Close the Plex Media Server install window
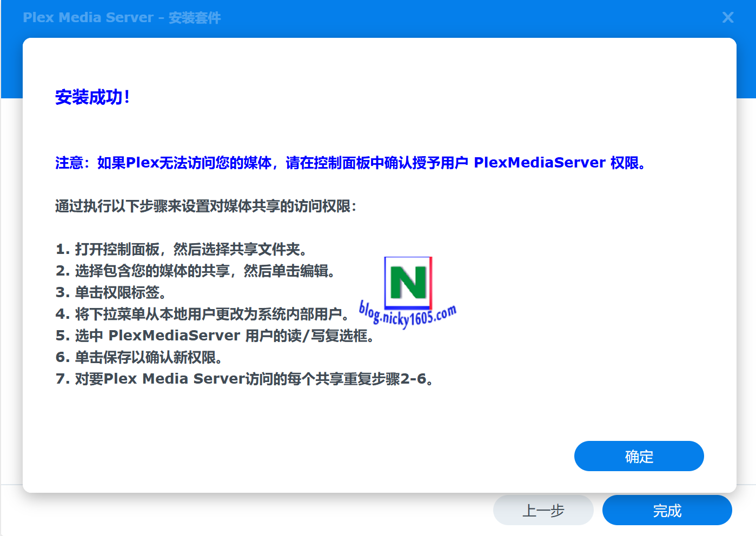 point(728,17)
